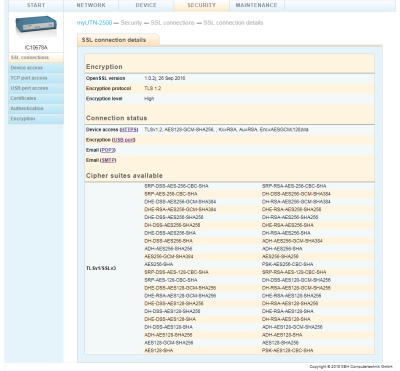Click the High encryption level value
400x371 pixels.
(149, 99)
